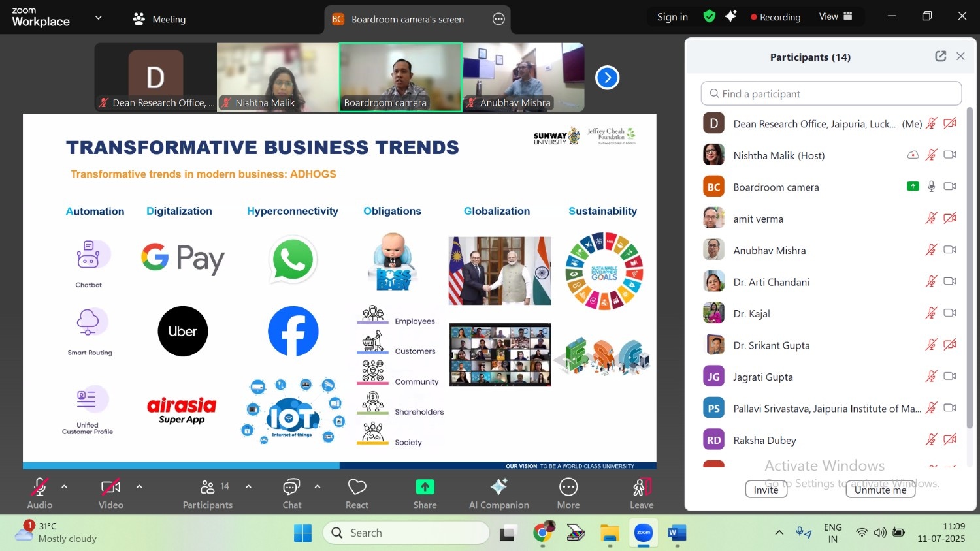Click Boardroom camera's green screen-share icon
980x551 pixels.
click(x=913, y=187)
